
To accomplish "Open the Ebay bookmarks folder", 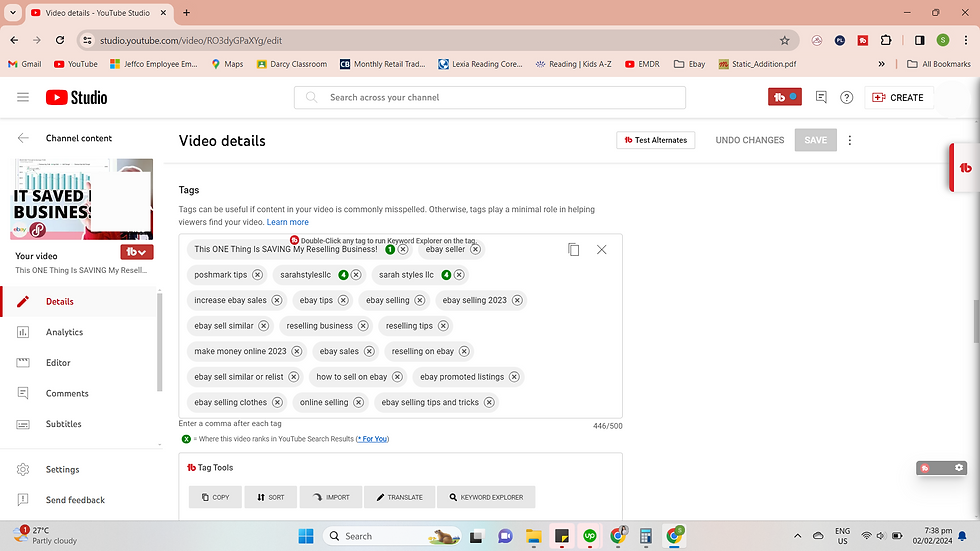I will (689, 64).
